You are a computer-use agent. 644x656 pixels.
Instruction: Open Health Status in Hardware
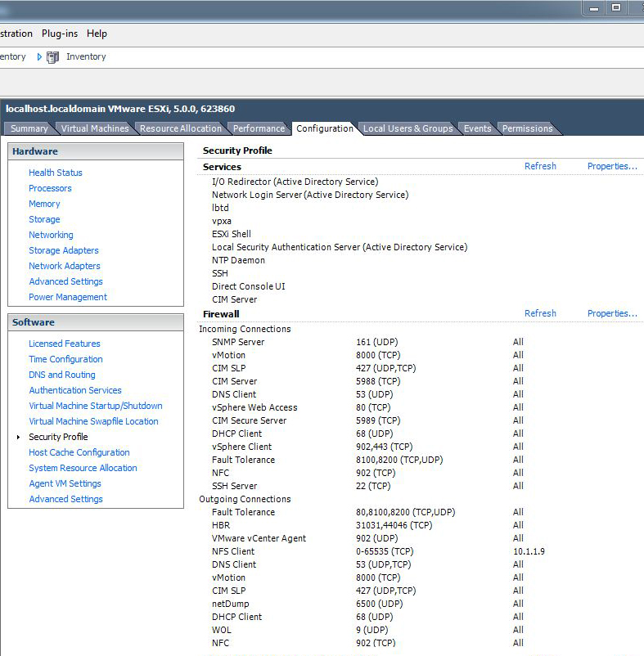(x=56, y=173)
